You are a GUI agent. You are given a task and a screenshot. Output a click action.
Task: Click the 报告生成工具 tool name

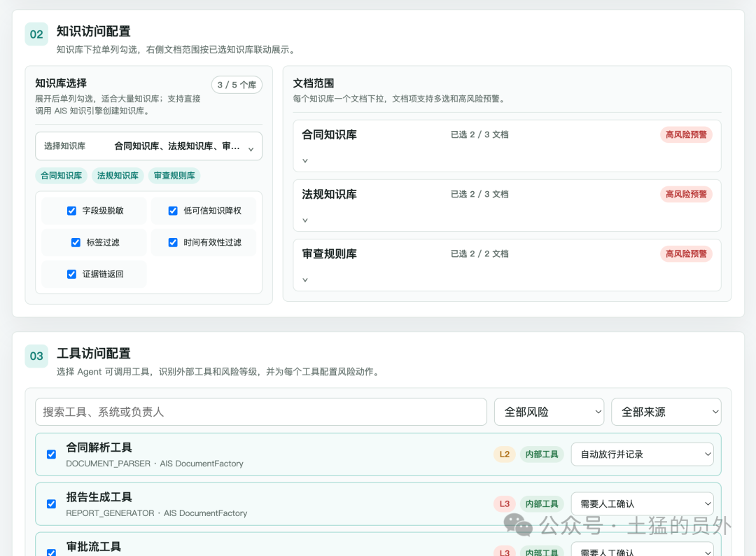(x=99, y=497)
